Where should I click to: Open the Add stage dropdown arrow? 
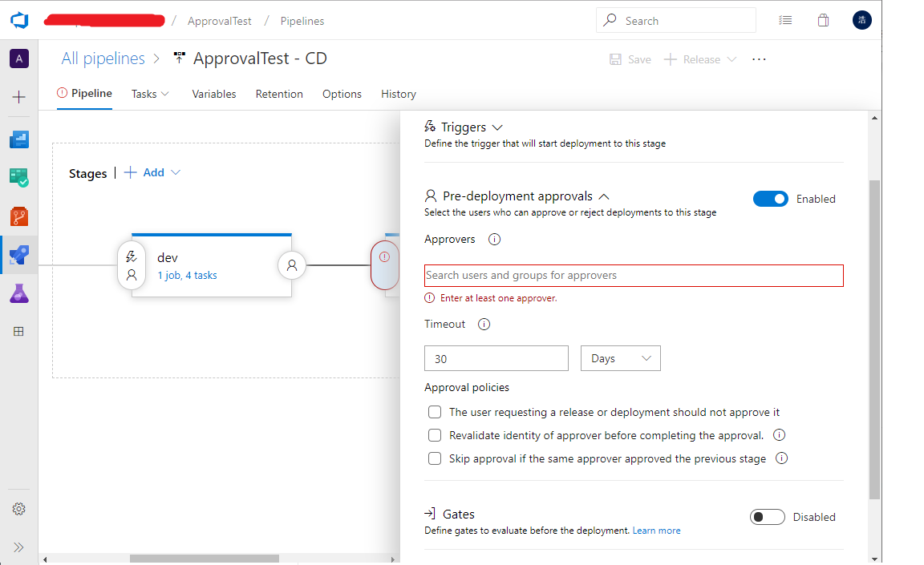pos(176,172)
